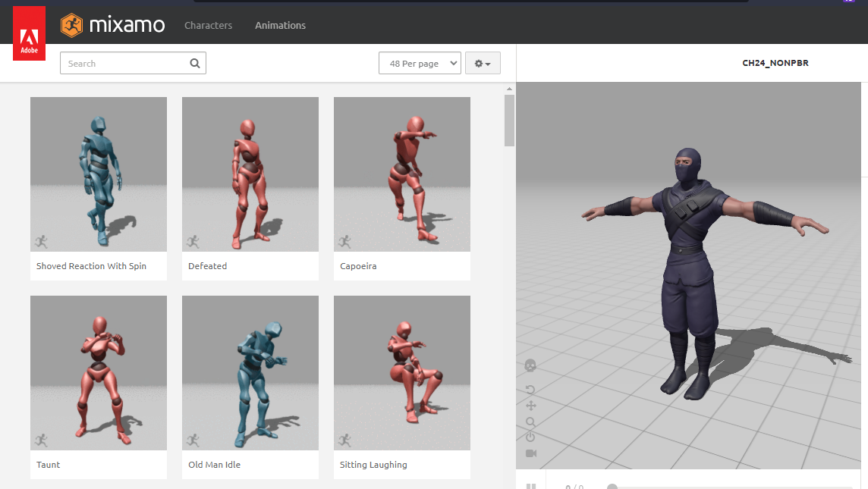Click the power reset icon in viewport

pos(530,437)
